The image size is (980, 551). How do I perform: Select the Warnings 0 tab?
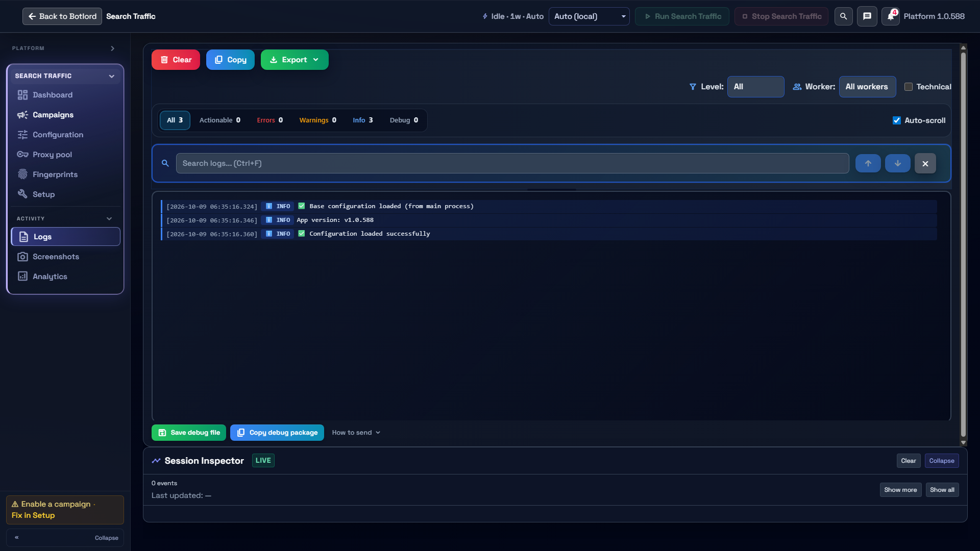[x=317, y=120]
